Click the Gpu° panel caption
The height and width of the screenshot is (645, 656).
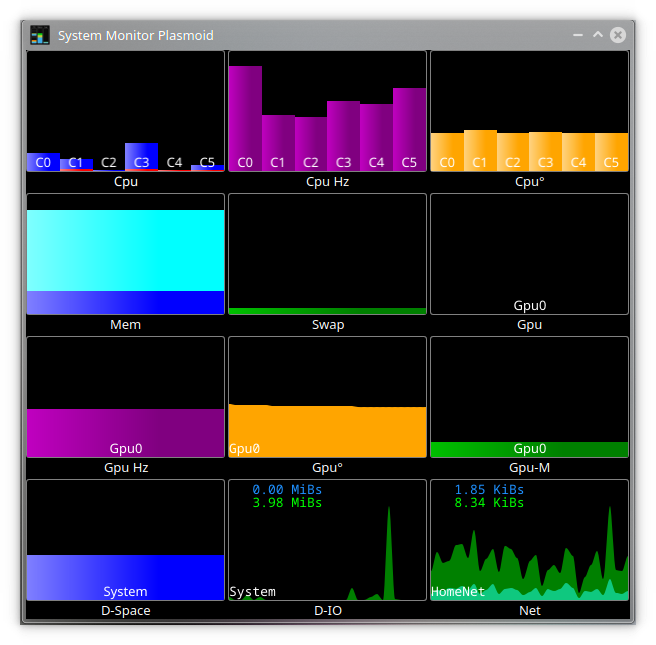pos(328,468)
